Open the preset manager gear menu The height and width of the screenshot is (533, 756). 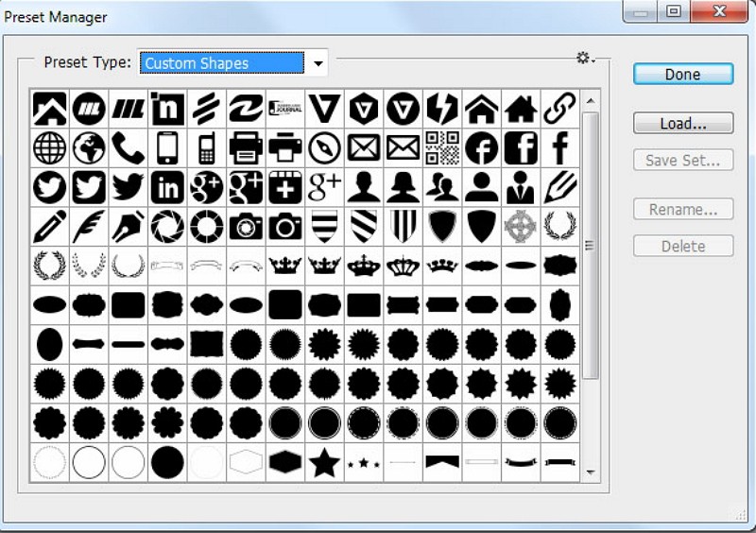pos(585,59)
